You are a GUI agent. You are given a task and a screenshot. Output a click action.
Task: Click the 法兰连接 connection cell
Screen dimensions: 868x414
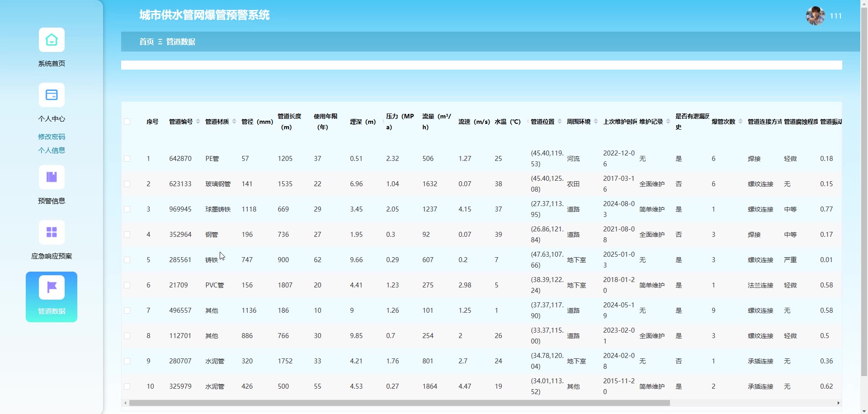point(760,285)
